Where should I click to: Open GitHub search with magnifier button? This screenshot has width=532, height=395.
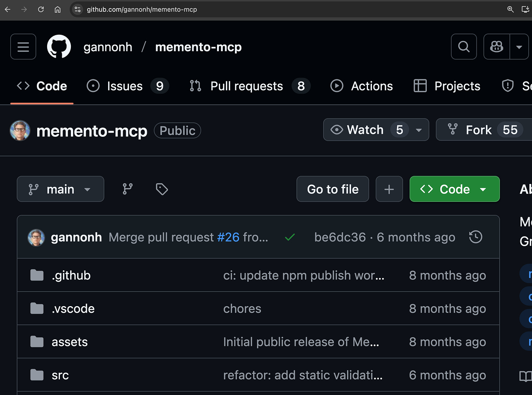464,46
